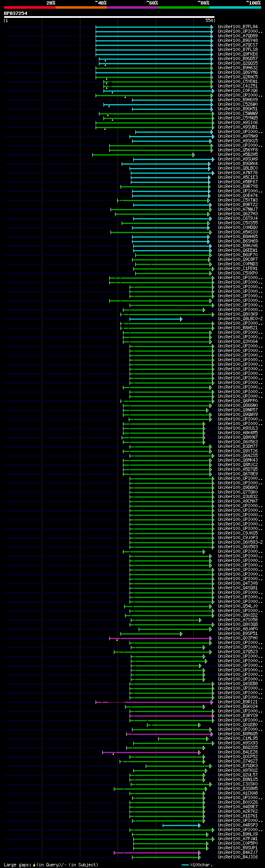The image size is (265, 868).
Task: Select label UniRef100_B8A521
Action: tap(238, 328)
